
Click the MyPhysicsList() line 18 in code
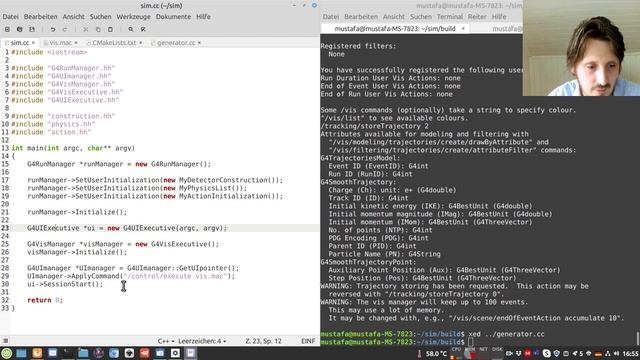point(137,188)
